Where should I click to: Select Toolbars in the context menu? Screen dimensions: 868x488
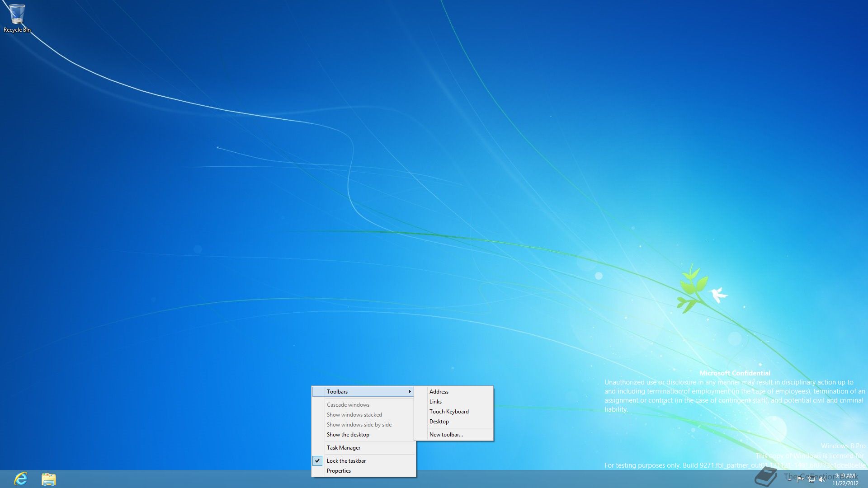363,392
